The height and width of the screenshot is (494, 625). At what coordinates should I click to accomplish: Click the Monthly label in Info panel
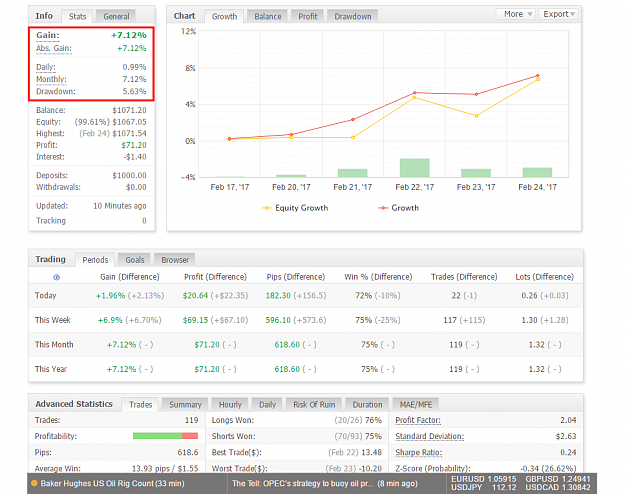point(51,79)
